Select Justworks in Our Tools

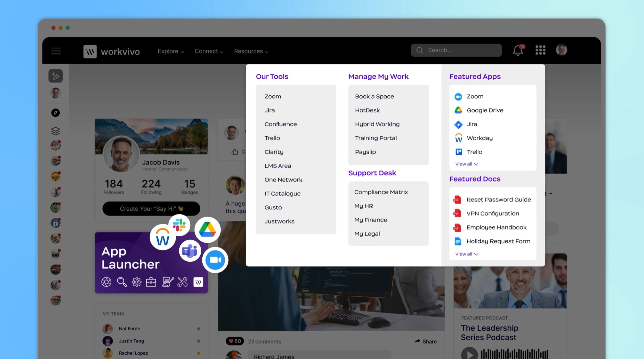click(279, 221)
